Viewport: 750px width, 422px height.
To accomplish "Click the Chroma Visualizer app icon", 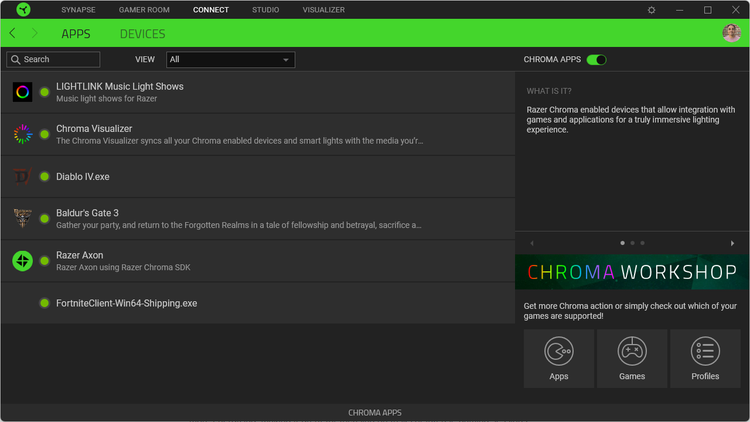I will 22,134.
